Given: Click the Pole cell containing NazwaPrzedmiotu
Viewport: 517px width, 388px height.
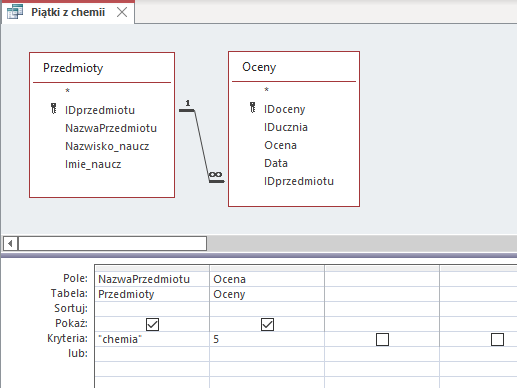Looking at the screenshot, I should (x=152, y=279).
